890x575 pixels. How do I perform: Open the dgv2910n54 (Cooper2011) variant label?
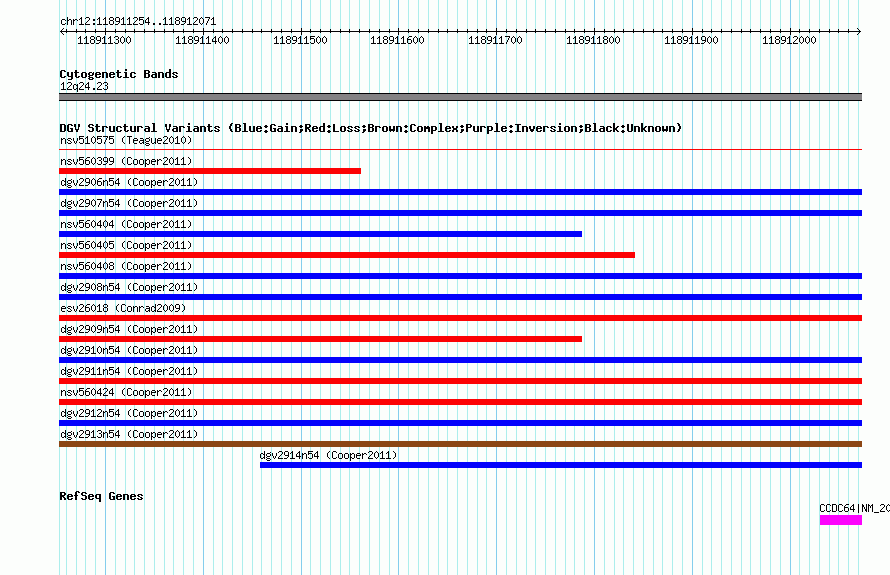pyautogui.click(x=129, y=350)
